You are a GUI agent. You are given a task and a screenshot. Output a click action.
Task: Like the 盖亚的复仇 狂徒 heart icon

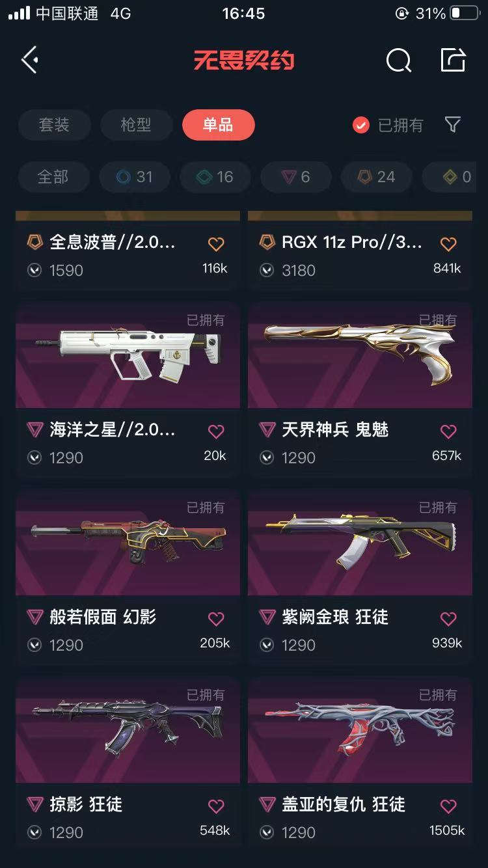pos(448,806)
